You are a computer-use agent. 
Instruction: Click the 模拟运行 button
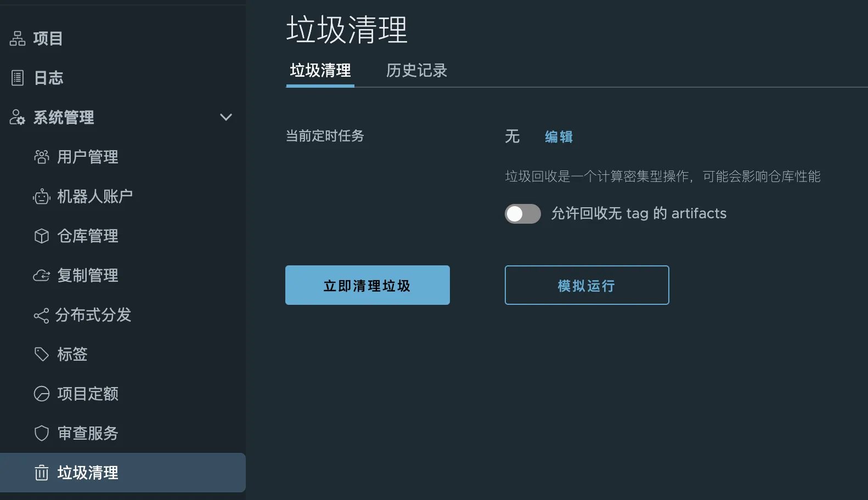click(x=587, y=285)
